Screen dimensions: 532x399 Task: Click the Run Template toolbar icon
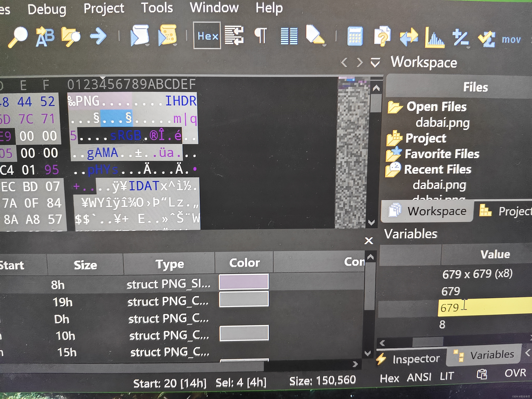[x=168, y=35]
